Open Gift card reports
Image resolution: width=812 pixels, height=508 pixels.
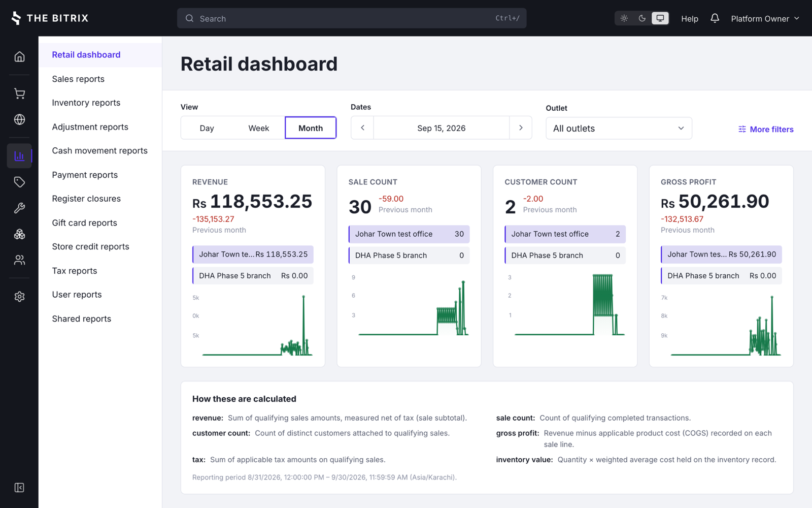click(100, 223)
